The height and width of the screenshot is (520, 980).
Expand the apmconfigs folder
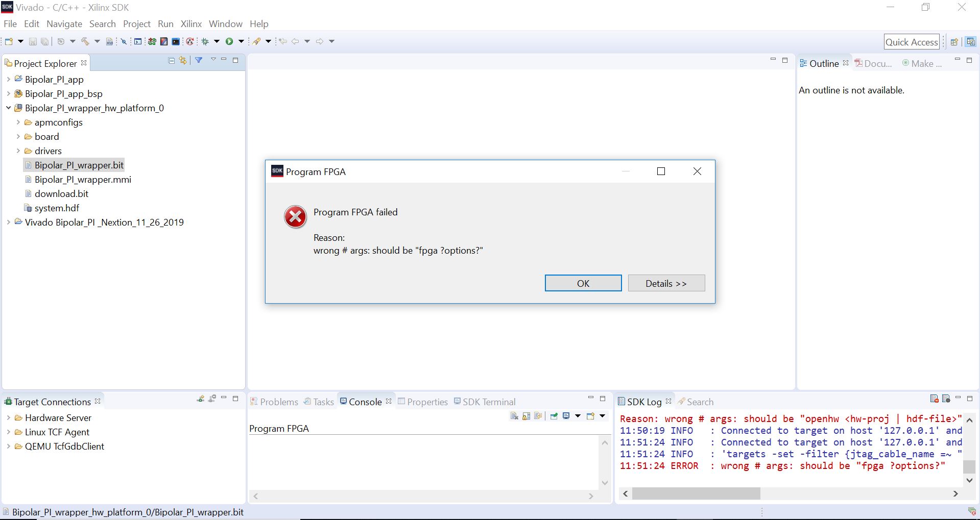tap(18, 122)
